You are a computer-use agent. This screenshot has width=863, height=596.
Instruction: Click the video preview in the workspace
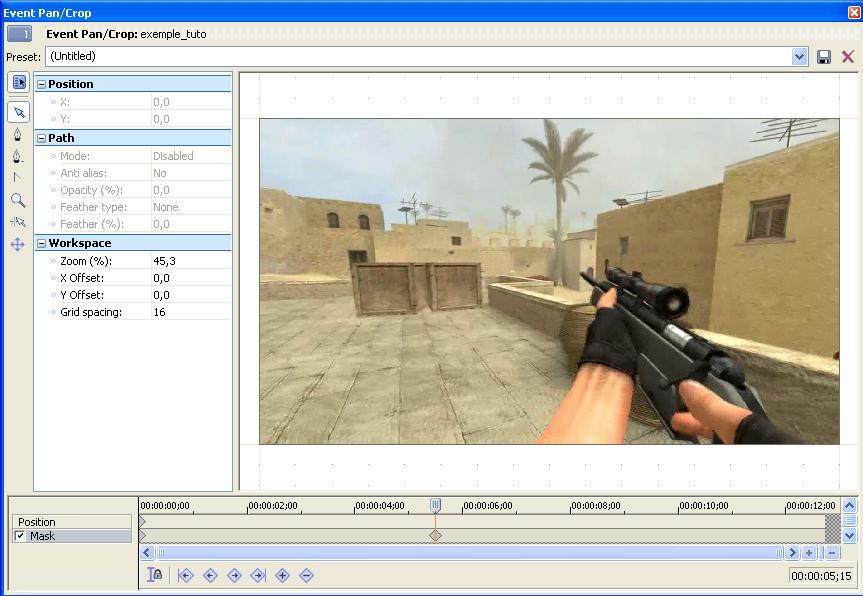[549, 281]
